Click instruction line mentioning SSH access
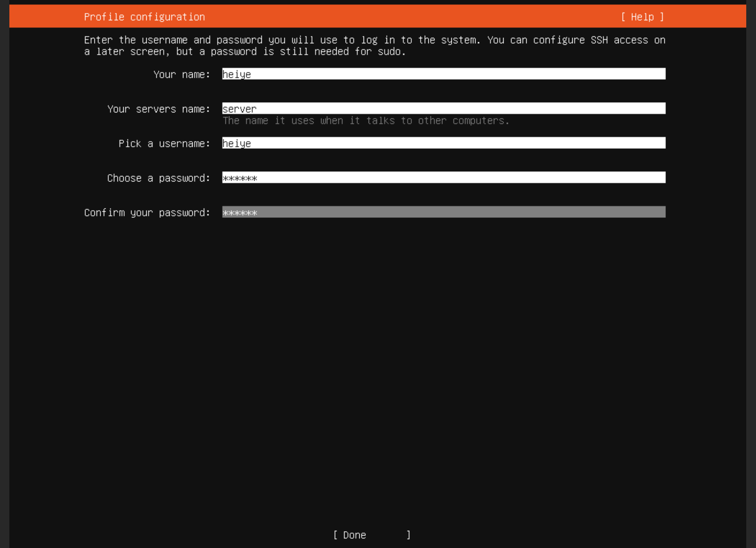The image size is (756, 548). pyautogui.click(x=374, y=40)
